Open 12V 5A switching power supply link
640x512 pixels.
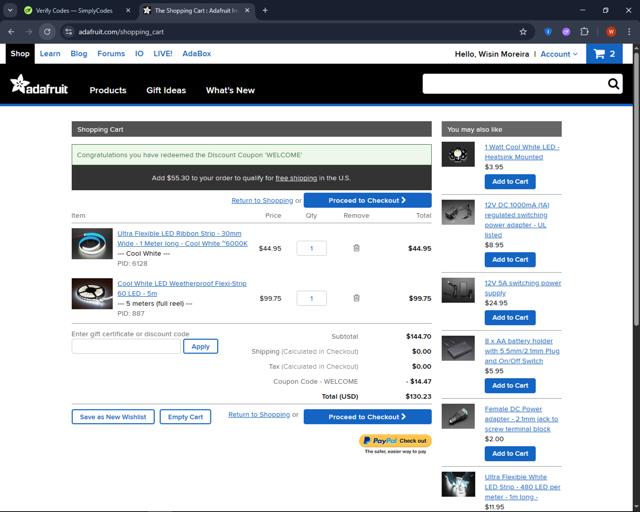coord(523,288)
